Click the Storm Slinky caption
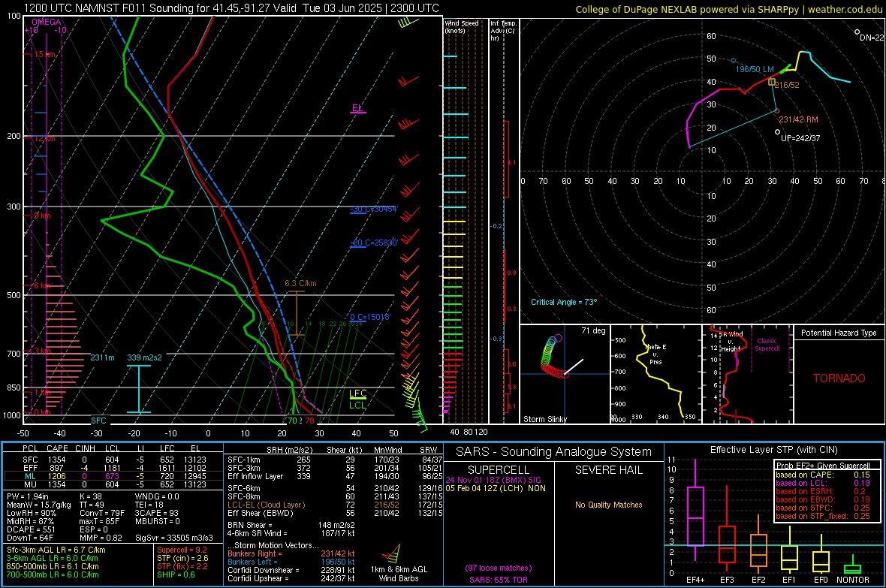886x588 pixels. point(544,419)
